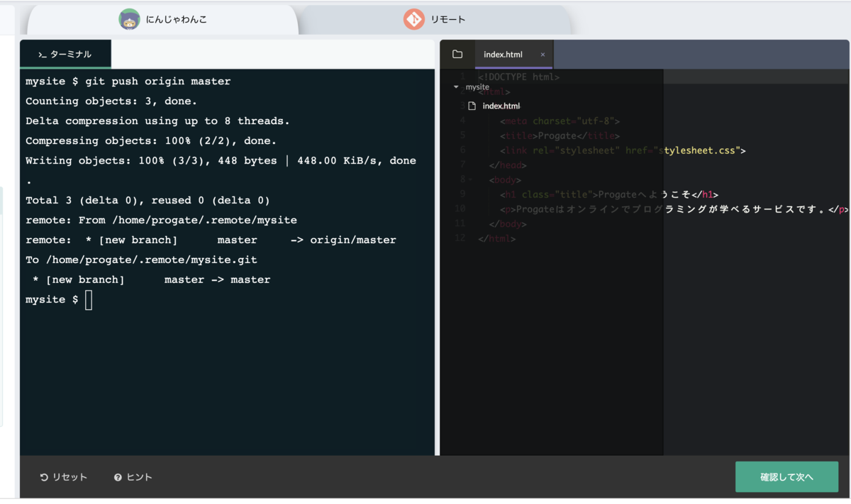Viewport: 851px width, 504px height.
Task: Click 'To /home/progate/.remote/mysite.git' line
Action: pyautogui.click(x=141, y=260)
